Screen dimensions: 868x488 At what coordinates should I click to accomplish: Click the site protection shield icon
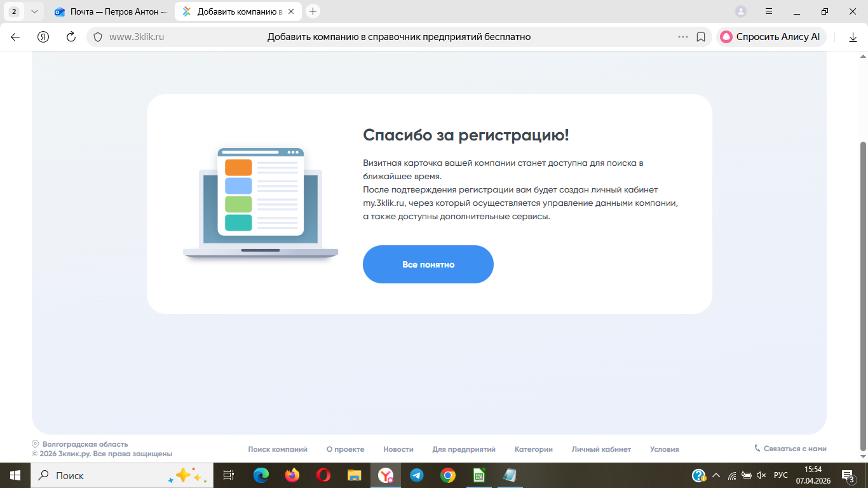[98, 37]
